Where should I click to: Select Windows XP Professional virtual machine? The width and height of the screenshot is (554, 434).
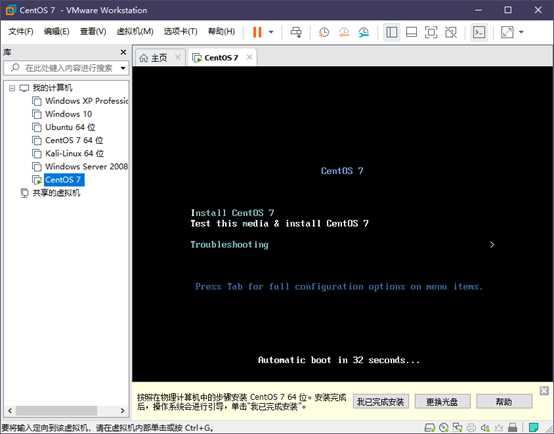[x=86, y=101]
